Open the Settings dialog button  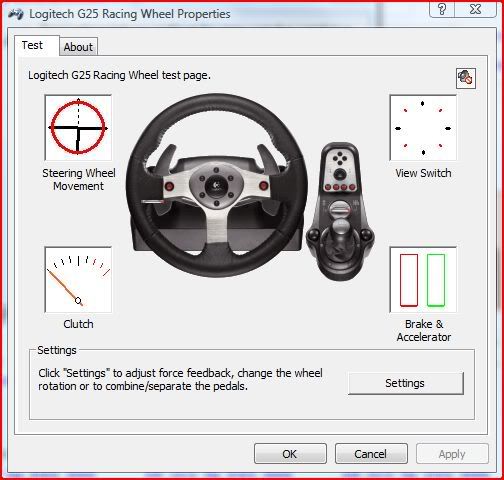(406, 383)
